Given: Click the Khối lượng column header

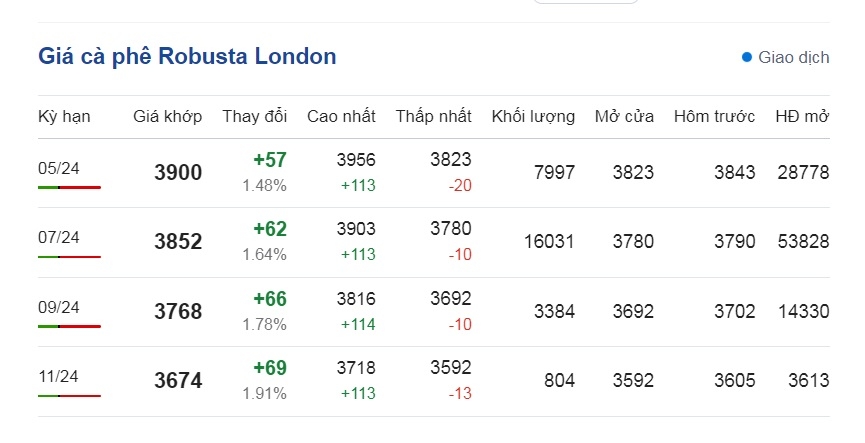Looking at the screenshot, I should click(533, 116).
